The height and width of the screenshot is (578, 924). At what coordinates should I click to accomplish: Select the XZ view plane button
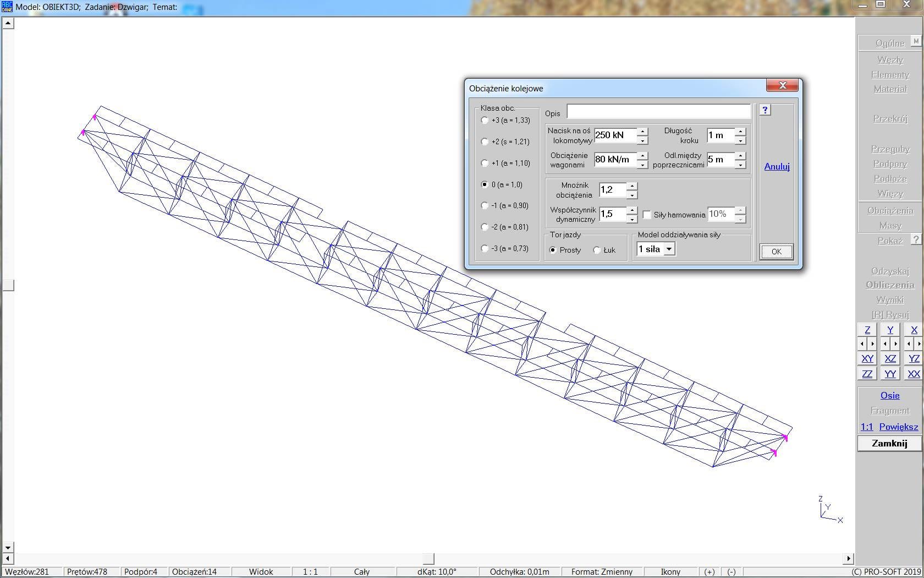[x=890, y=358]
